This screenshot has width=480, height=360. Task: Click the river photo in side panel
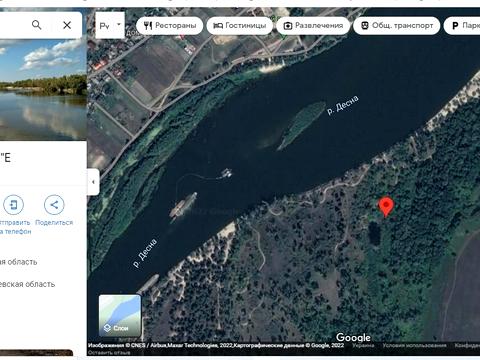43,90
